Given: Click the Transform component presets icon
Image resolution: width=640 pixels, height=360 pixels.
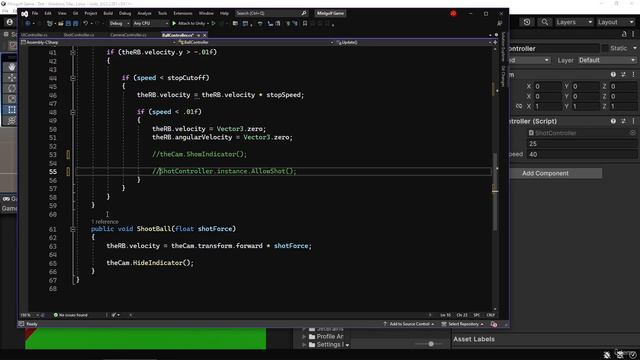Looking at the screenshot, I should 623,75.
